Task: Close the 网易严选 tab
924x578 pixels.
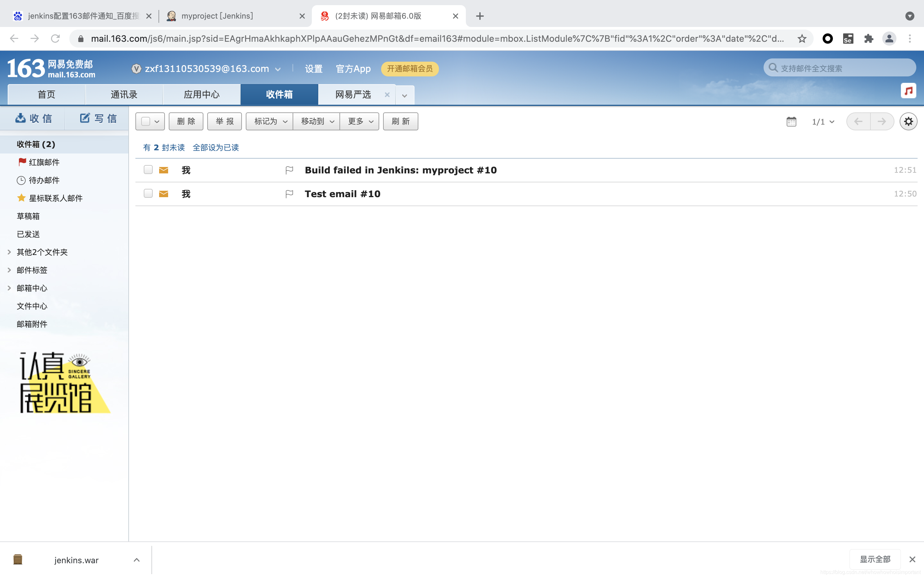Action: [x=387, y=95]
